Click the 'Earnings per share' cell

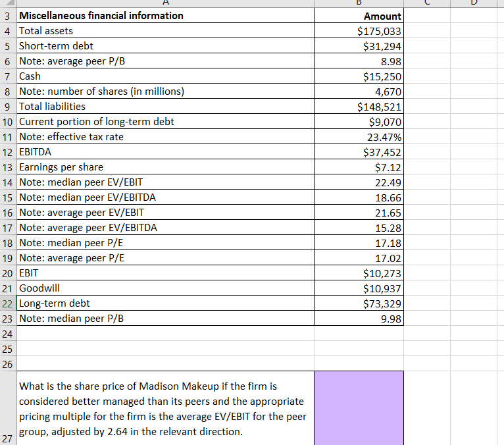tap(165, 167)
